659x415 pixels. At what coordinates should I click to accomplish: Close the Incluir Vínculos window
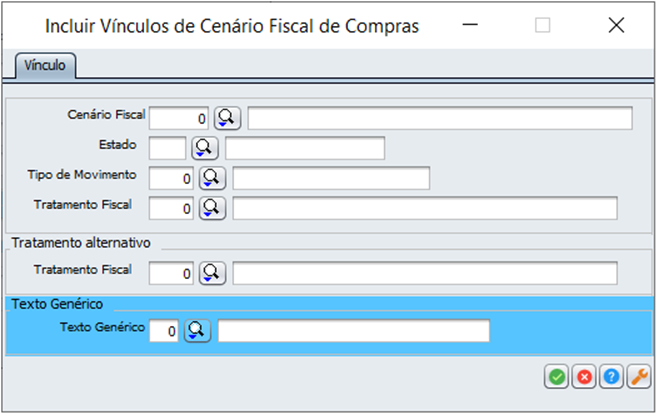coord(616,26)
